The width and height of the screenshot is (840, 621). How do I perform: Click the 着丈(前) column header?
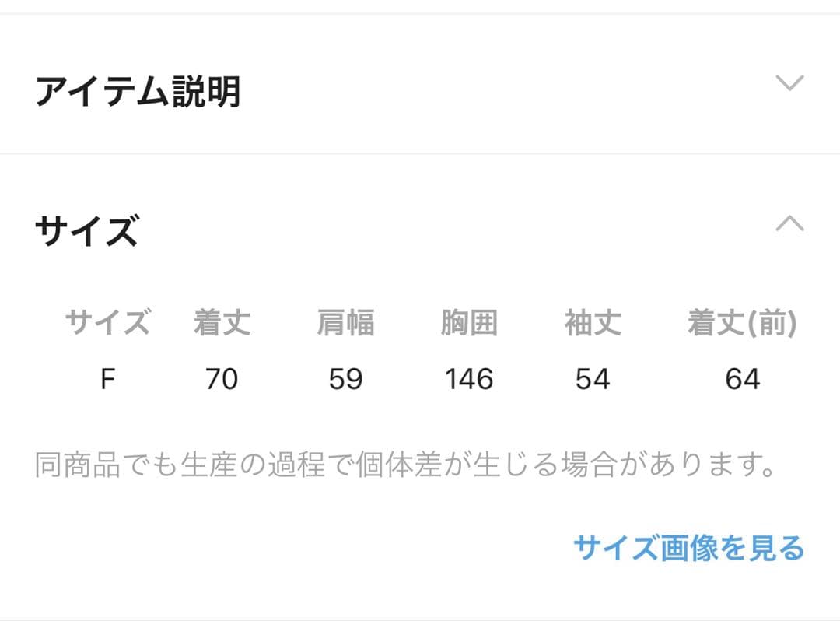[742, 322]
